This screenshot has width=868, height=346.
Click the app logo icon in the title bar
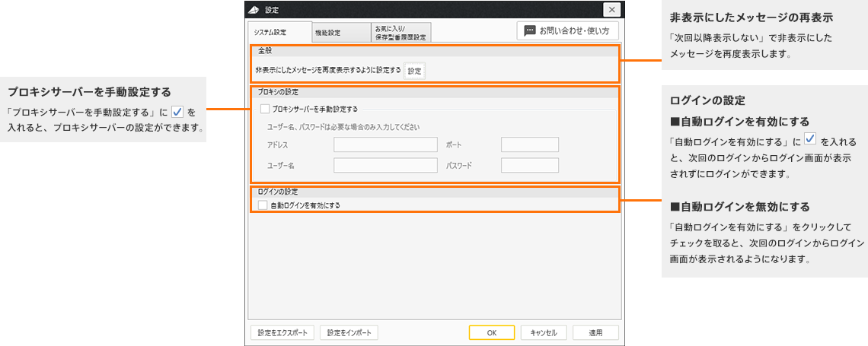pyautogui.click(x=255, y=10)
